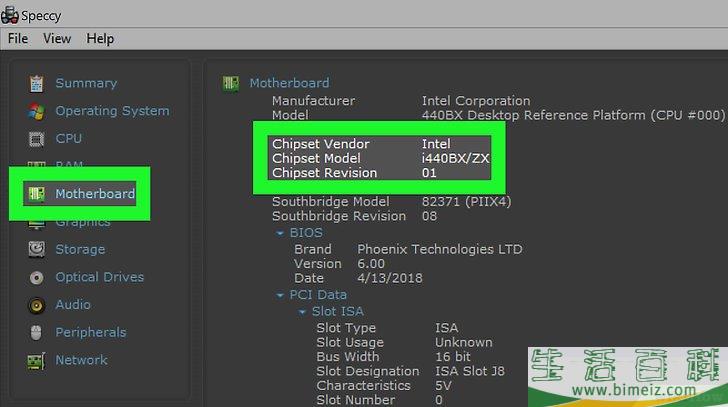
Task: Open the Network section
Action: coord(81,360)
